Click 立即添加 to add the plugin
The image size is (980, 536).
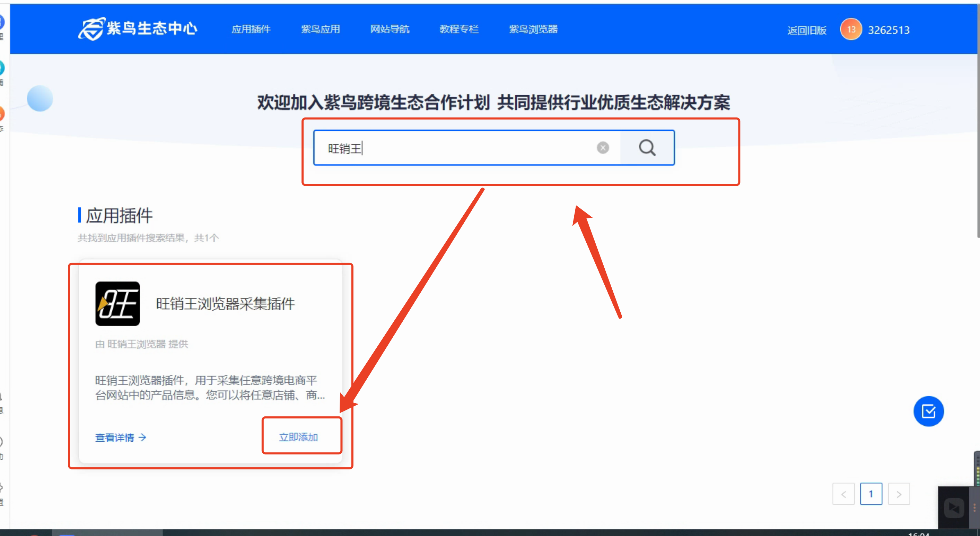point(299,437)
